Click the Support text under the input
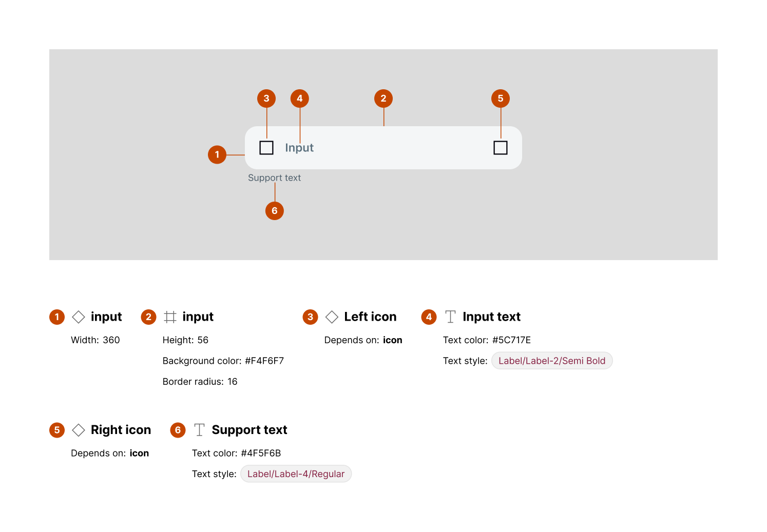Screen dimensions: 767x532 point(274,178)
